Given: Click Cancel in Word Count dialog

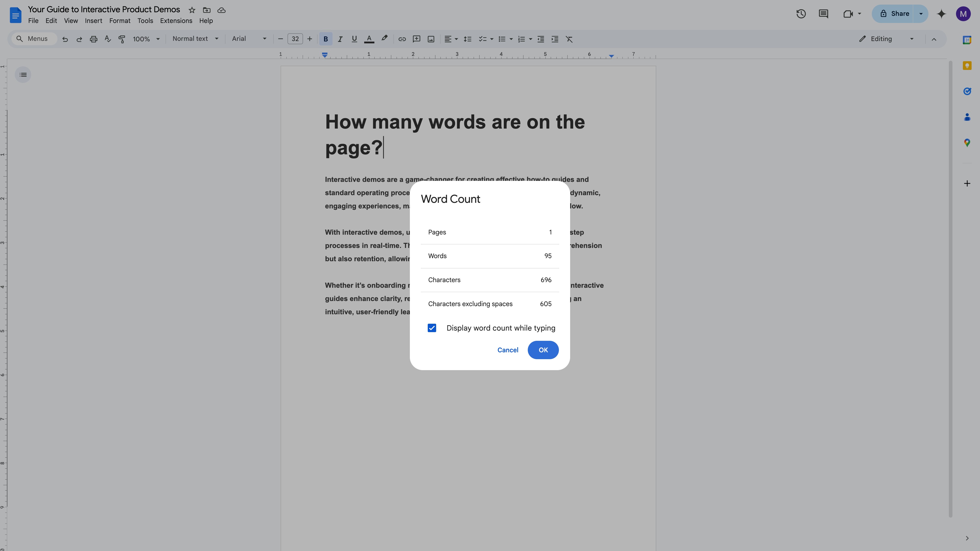Looking at the screenshot, I should click(x=508, y=350).
